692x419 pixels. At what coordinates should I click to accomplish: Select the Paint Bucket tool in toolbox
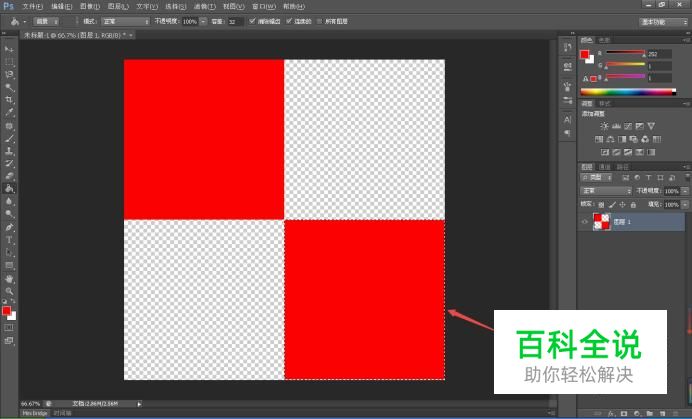(9, 189)
